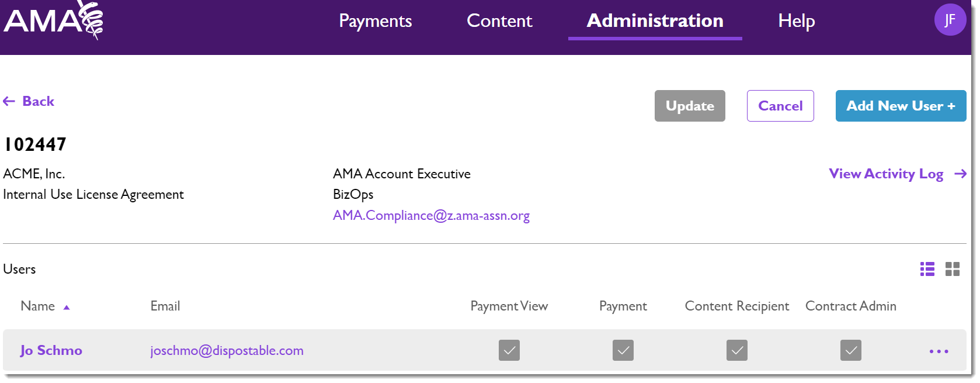Open the Payments menu
The height and width of the screenshot is (383, 980).
tap(376, 21)
